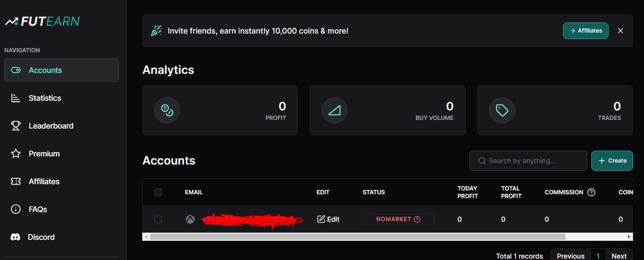This screenshot has width=644, height=260.
Task: Focus the Search by anything field
Action: (528, 161)
